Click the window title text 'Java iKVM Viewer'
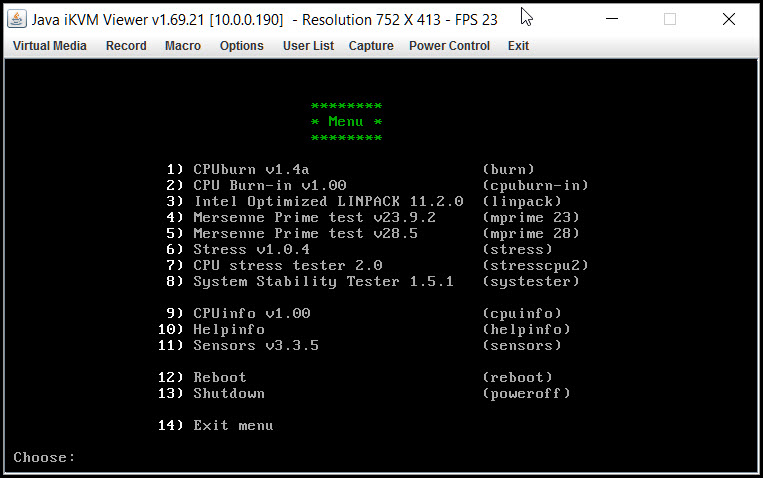Viewport: 763px width, 478px height. coord(90,20)
